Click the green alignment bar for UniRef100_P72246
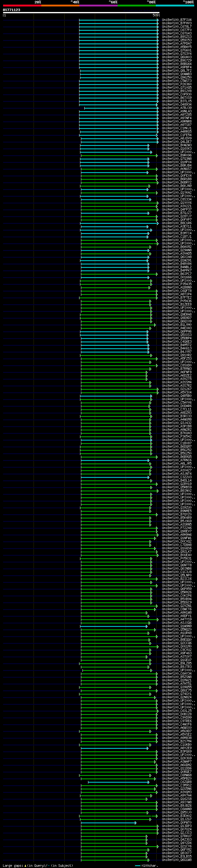Screen dimensions: 197x868 click(119, 528)
